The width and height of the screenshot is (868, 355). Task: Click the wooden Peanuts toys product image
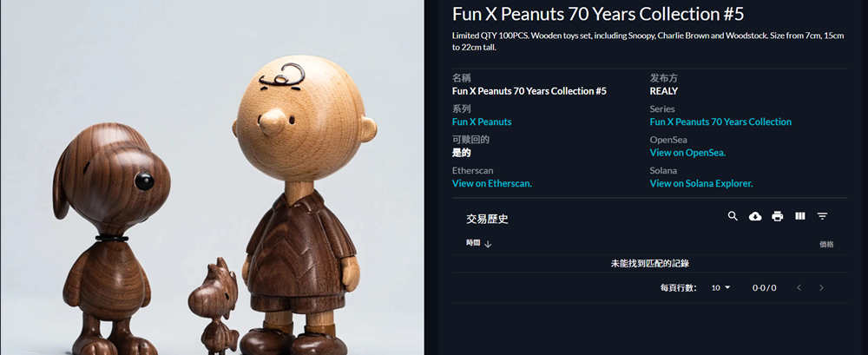click(212, 177)
